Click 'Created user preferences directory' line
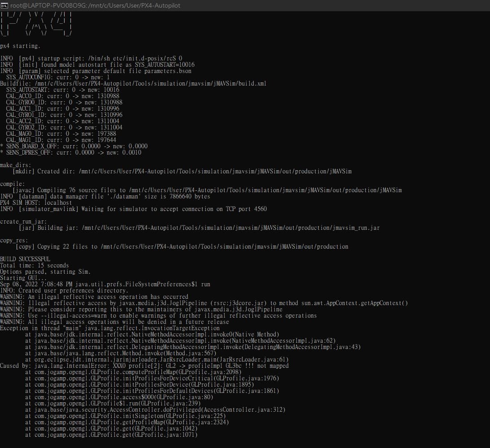This screenshot has width=490, height=448. [65, 291]
